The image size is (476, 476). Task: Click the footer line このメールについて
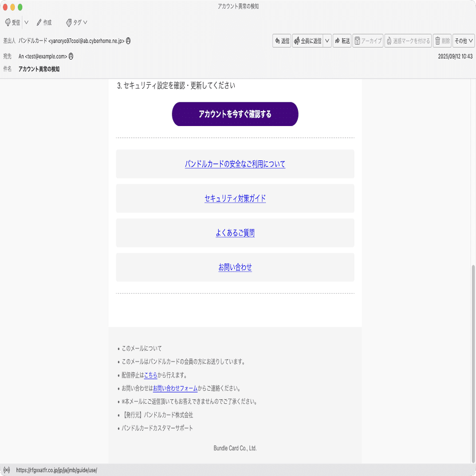(141, 348)
